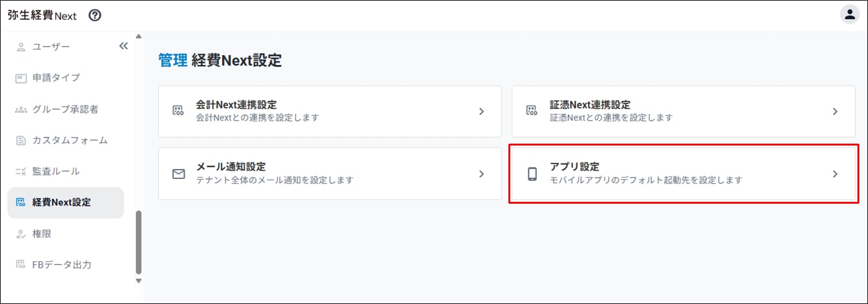Click the ユーザー person icon in sidebar
868x304 pixels.
(x=21, y=47)
